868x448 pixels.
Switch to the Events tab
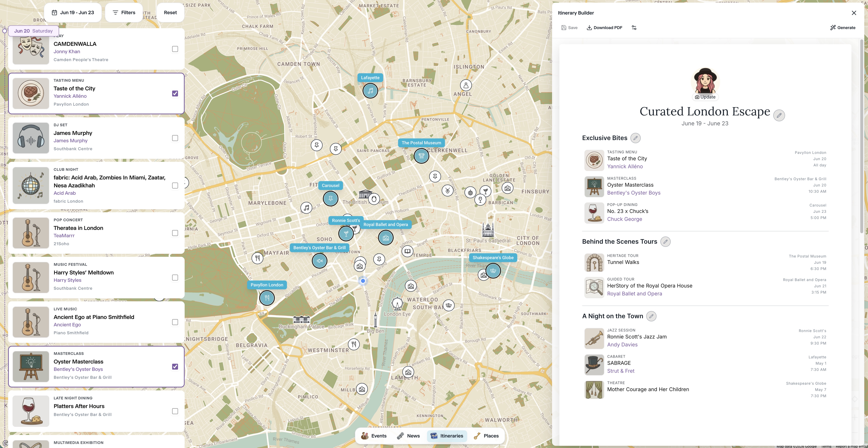coord(374,436)
